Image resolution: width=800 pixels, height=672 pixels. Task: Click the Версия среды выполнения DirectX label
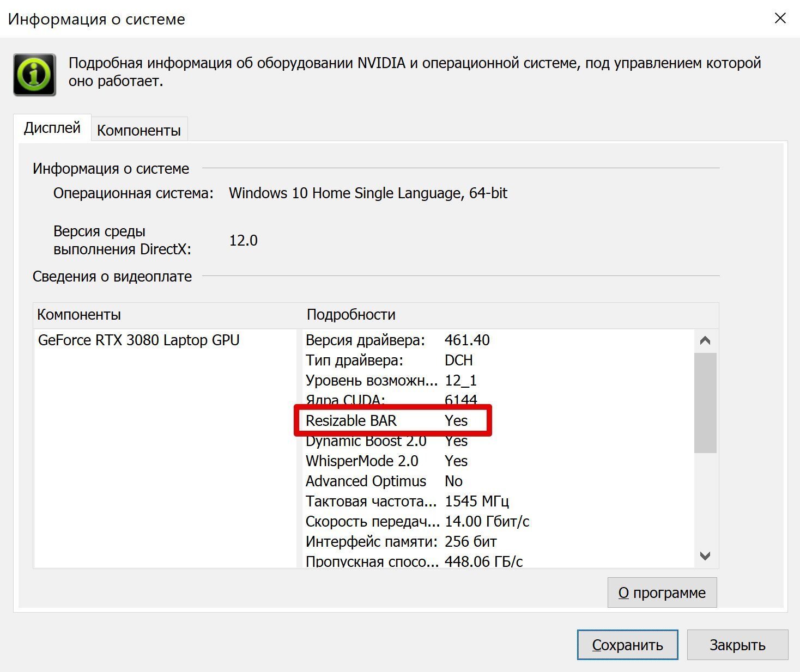point(123,240)
